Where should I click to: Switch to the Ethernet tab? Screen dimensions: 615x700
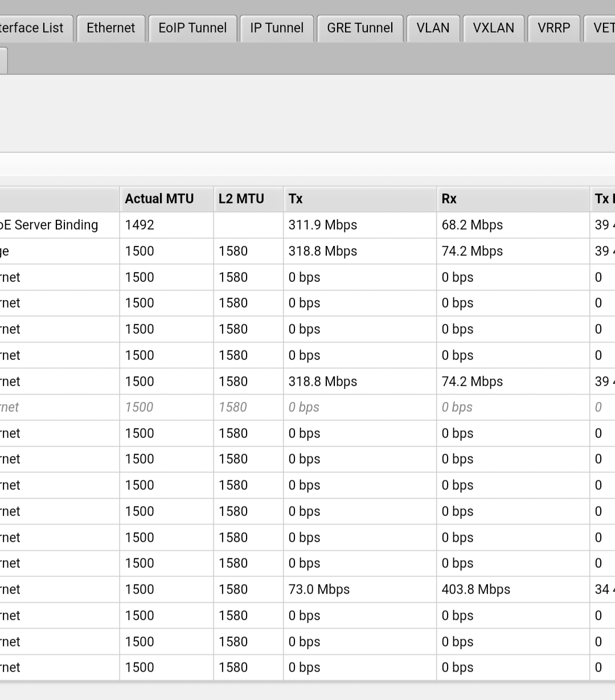point(110,27)
